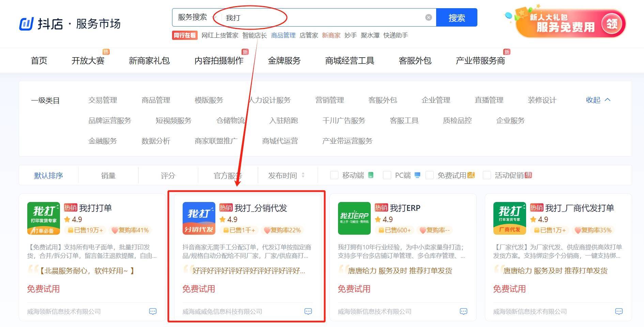Toggle the 移动端 checkbox
This screenshot has height=327, width=644.
point(334,175)
